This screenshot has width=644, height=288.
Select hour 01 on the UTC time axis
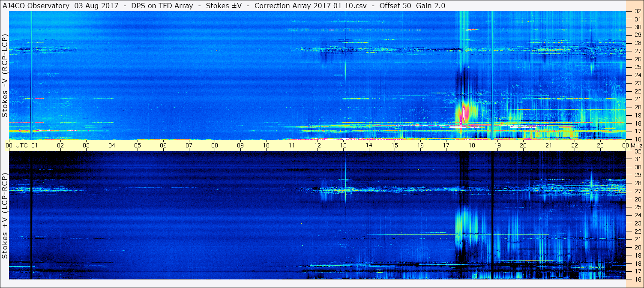(x=35, y=145)
